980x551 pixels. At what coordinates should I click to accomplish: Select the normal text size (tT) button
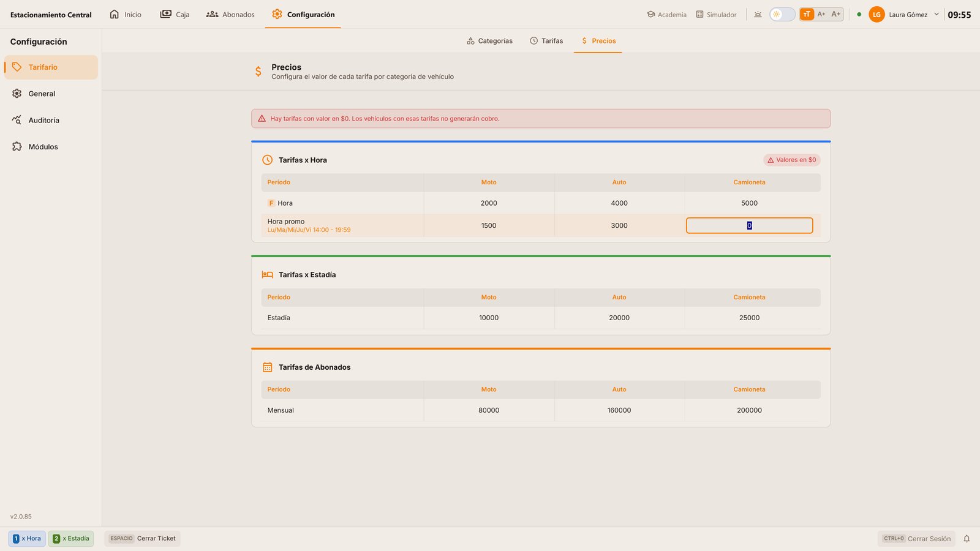(807, 14)
